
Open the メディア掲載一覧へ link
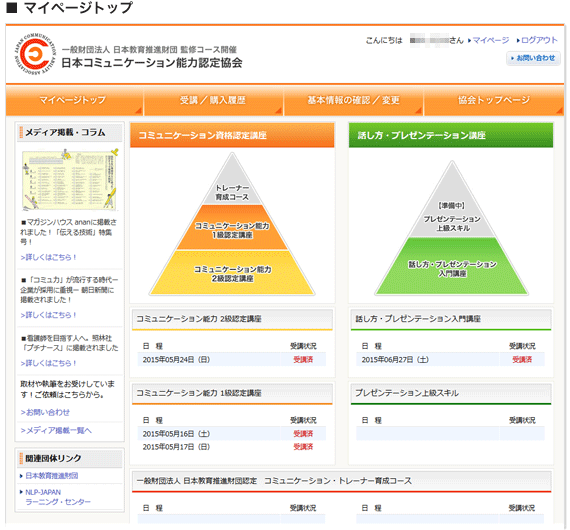[56, 430]
